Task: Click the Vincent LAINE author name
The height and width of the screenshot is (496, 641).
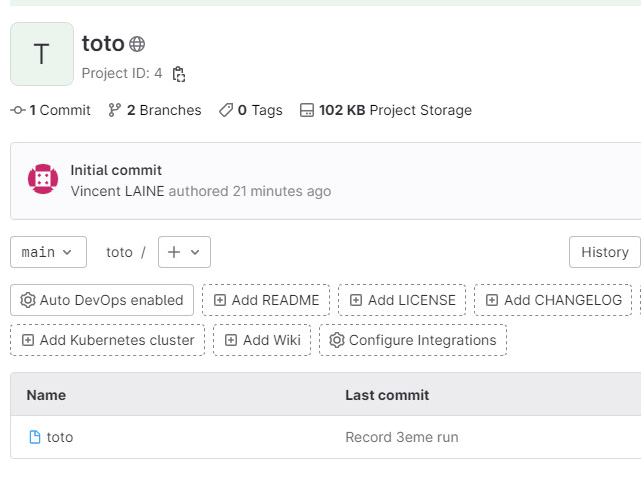Action: coord(117,191)
